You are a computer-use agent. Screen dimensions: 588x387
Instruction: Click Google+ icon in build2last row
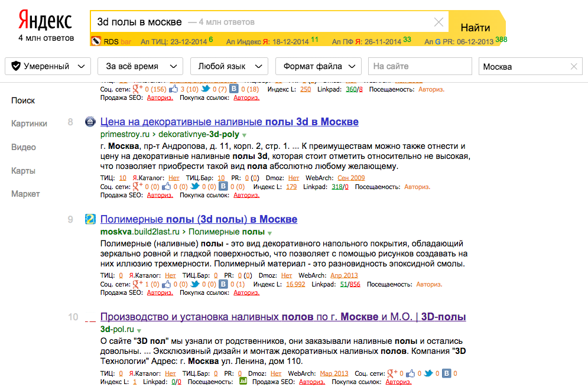click(138, 284)
